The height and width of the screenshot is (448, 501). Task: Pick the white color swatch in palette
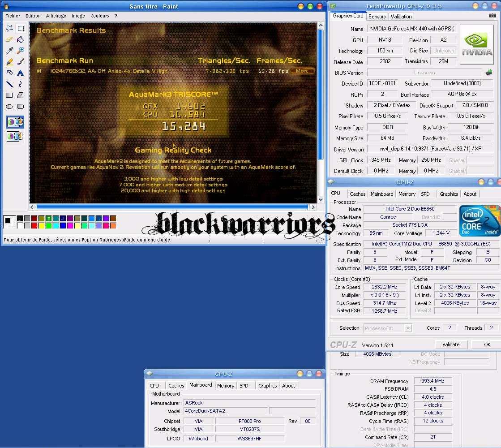20,225
